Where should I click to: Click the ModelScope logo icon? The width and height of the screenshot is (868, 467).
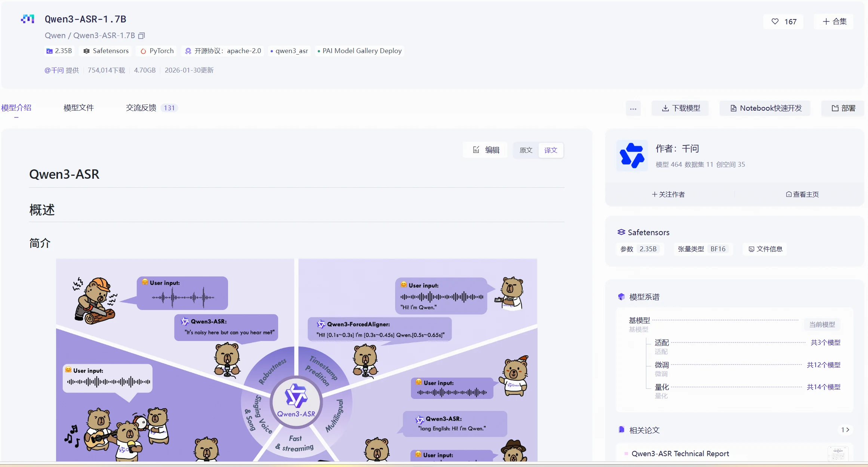28,19
